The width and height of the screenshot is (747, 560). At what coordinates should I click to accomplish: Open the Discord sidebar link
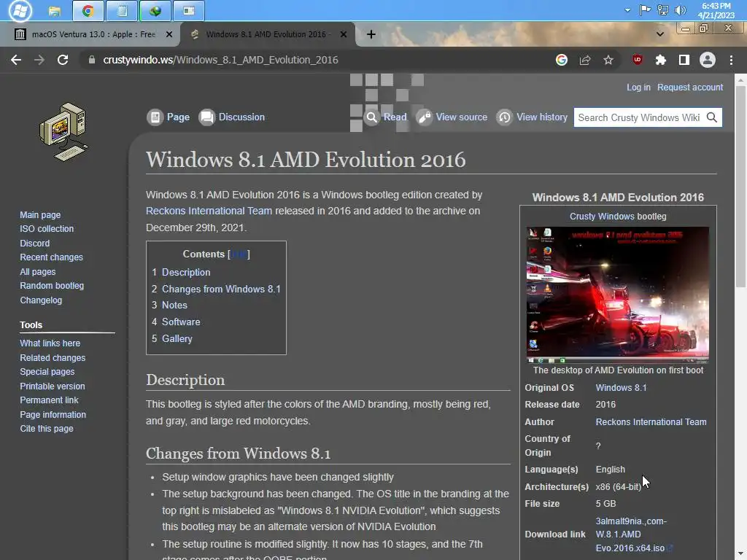point(35,243)
